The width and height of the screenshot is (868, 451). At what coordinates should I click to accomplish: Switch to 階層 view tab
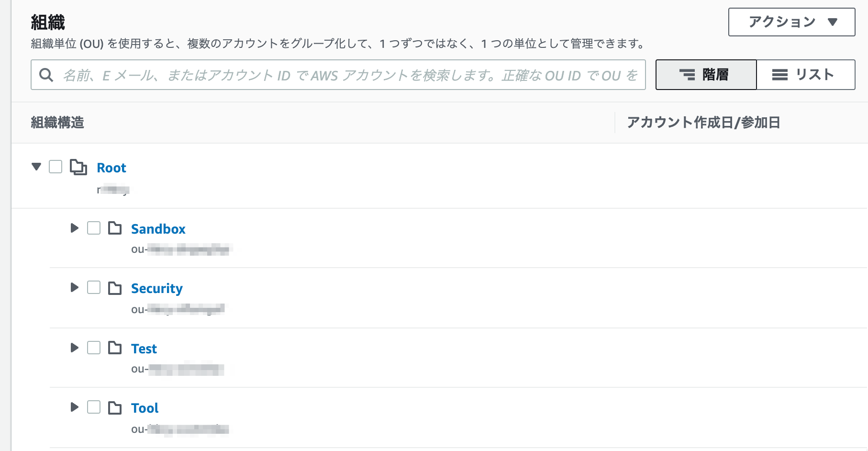pyautogui.click(x=706, y=75)
